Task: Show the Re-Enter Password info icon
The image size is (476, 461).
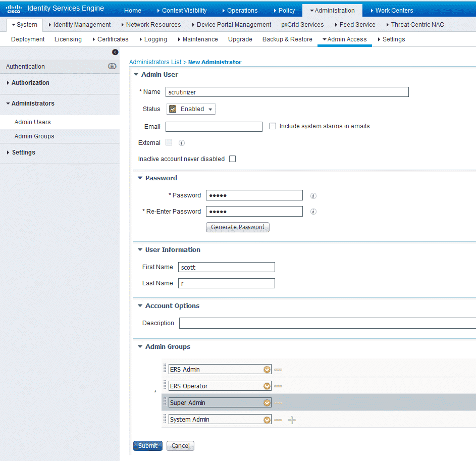Action: [x=313, y=212]
